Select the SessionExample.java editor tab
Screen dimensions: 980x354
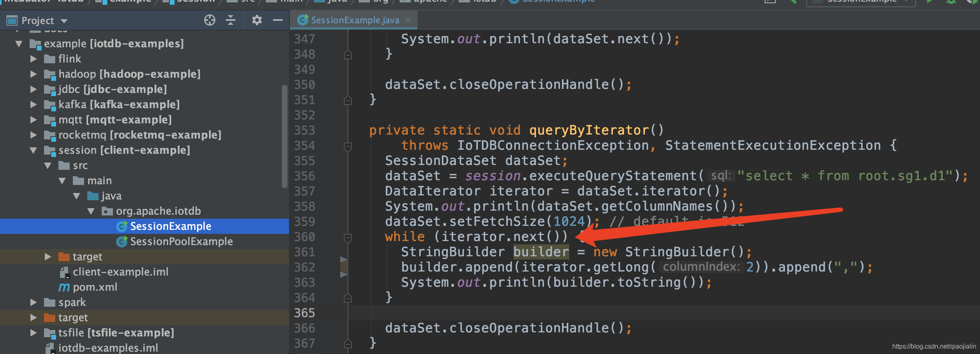point(354,20)
